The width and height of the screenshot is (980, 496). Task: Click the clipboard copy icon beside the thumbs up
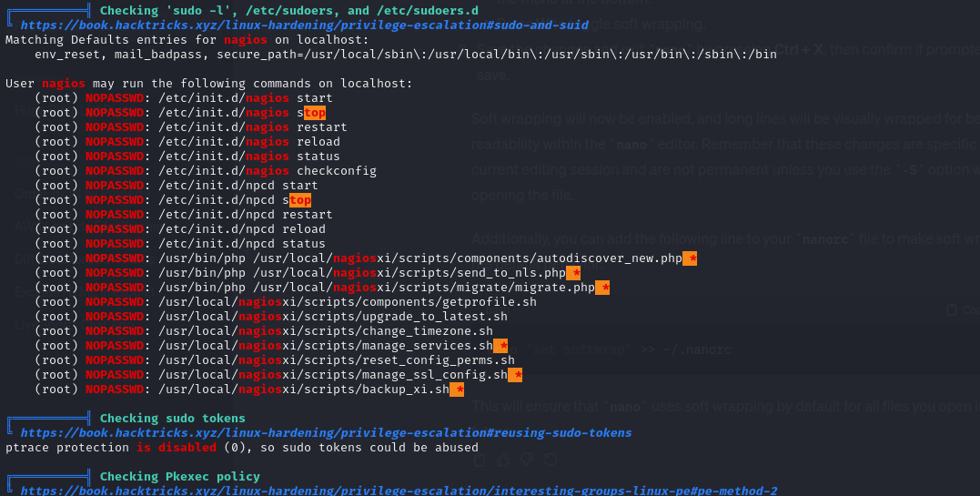pos(480,461)
